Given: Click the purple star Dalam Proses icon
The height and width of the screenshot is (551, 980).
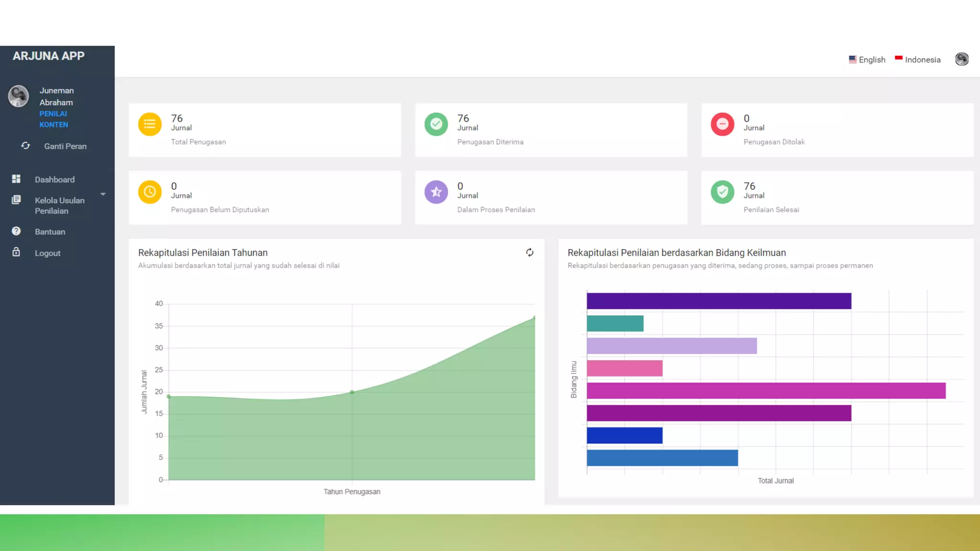Looking at the screenshot, I should coord(436,192).
